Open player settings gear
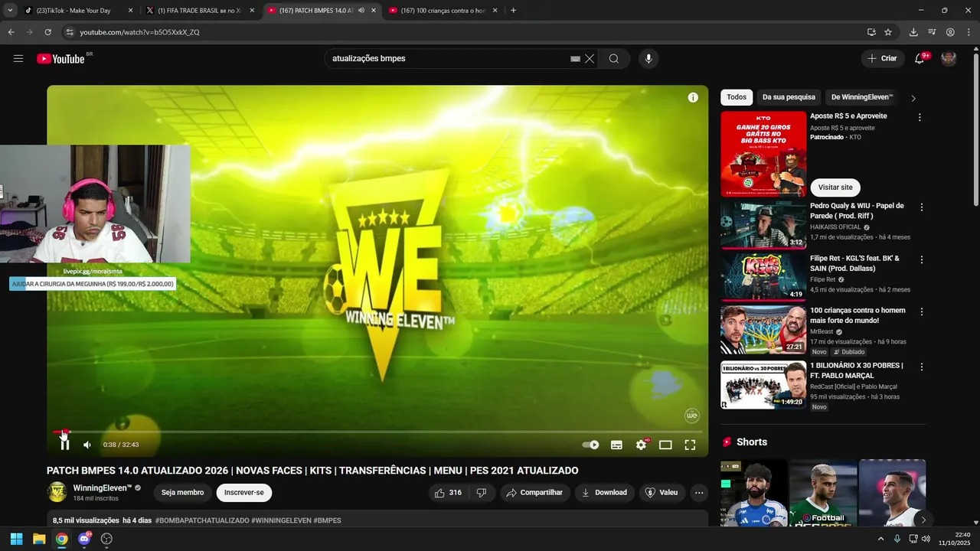 click(642, 445)
